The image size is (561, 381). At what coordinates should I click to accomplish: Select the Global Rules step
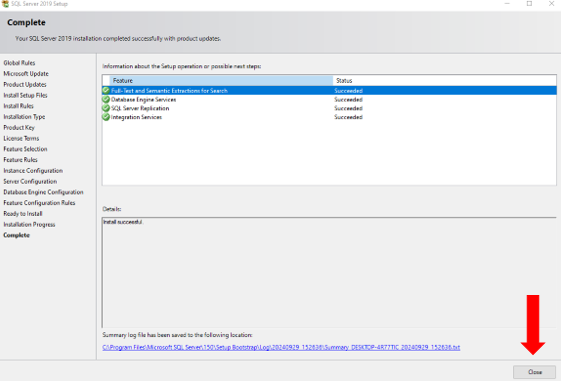[x=19, y=63]
